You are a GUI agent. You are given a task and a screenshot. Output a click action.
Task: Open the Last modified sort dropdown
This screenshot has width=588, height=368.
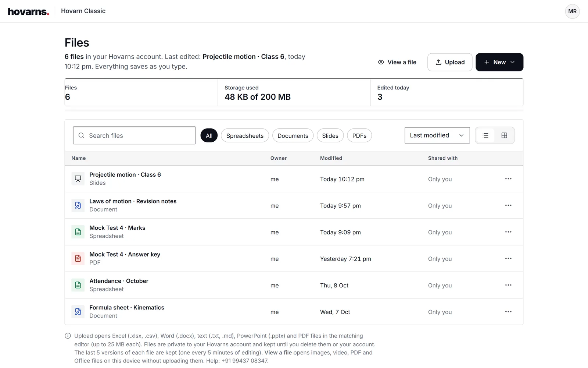click(437, 135)
